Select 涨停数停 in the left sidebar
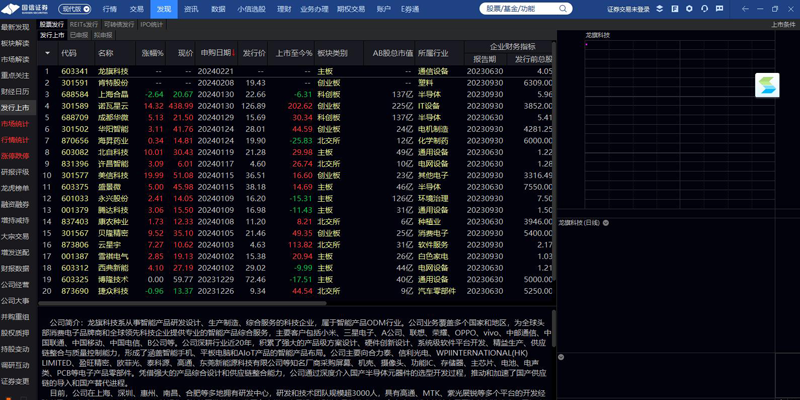The image size is (800, 400). (15, 156)
